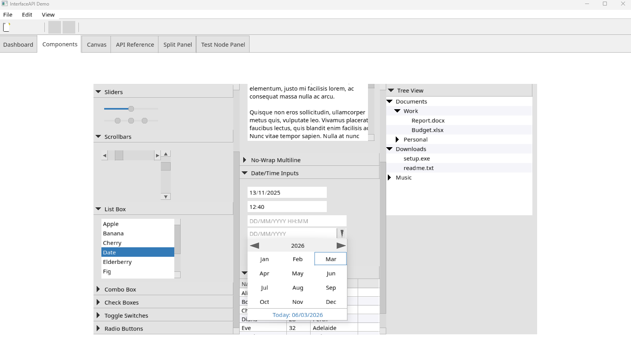The width and height of the screenshot is (631, 364).
Task: Open the File menu
Action: (x=8, y=15)
